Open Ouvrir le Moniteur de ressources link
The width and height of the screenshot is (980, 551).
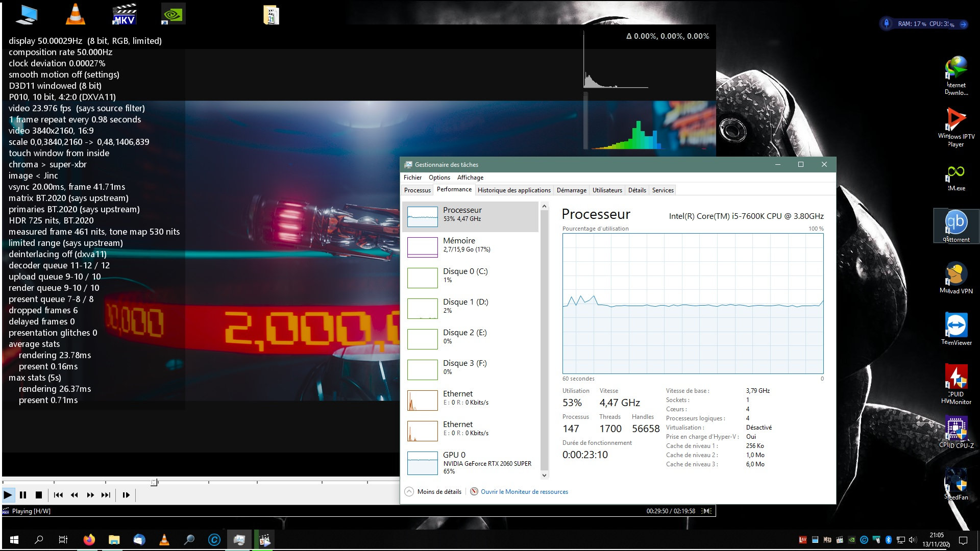pos(519,492)
